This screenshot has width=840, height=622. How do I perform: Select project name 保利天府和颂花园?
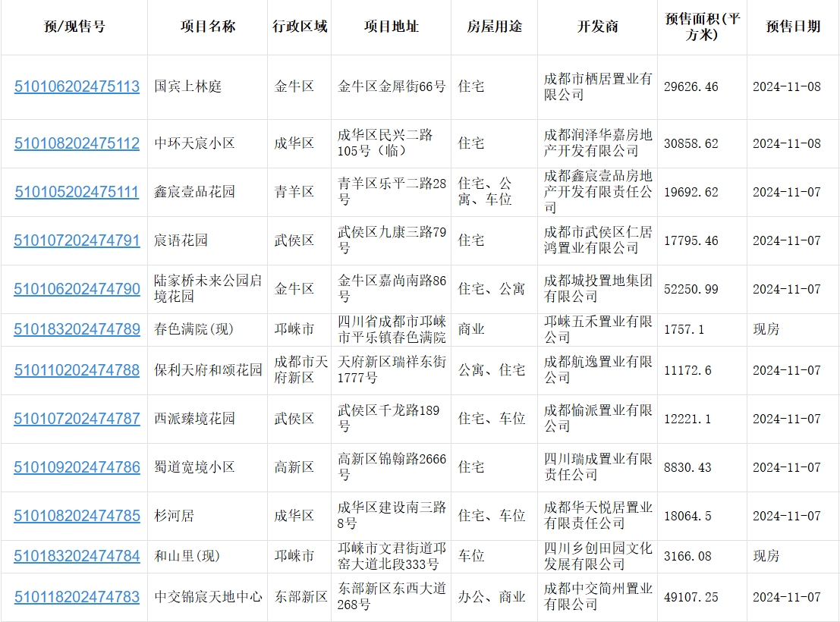[x=208, y=369]
